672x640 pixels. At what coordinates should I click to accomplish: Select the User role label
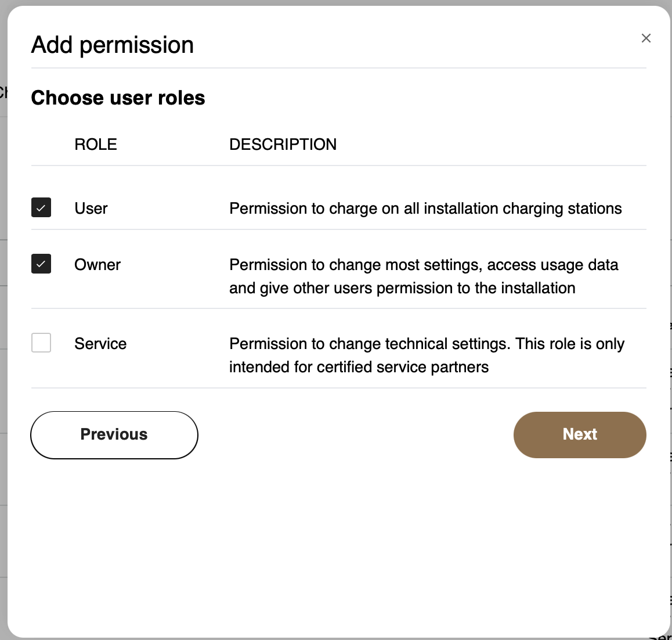(x=91, y=208)
